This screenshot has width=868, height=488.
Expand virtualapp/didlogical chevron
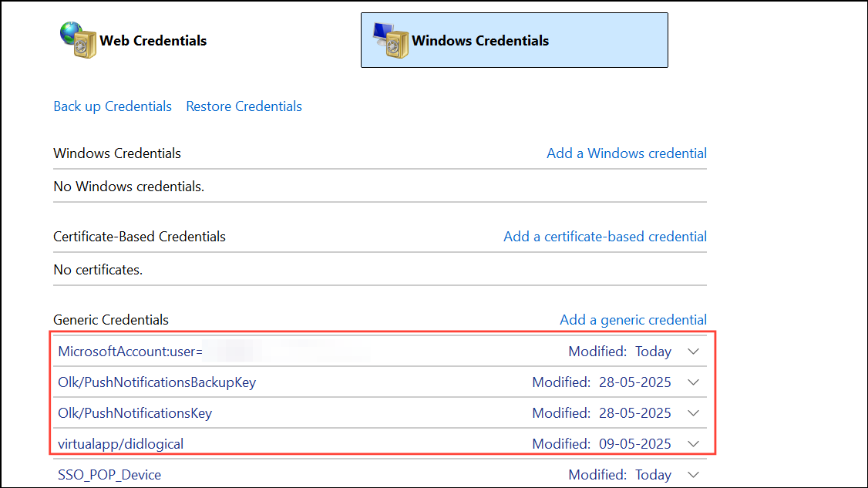pyautogui.click(x=694, y=444)
